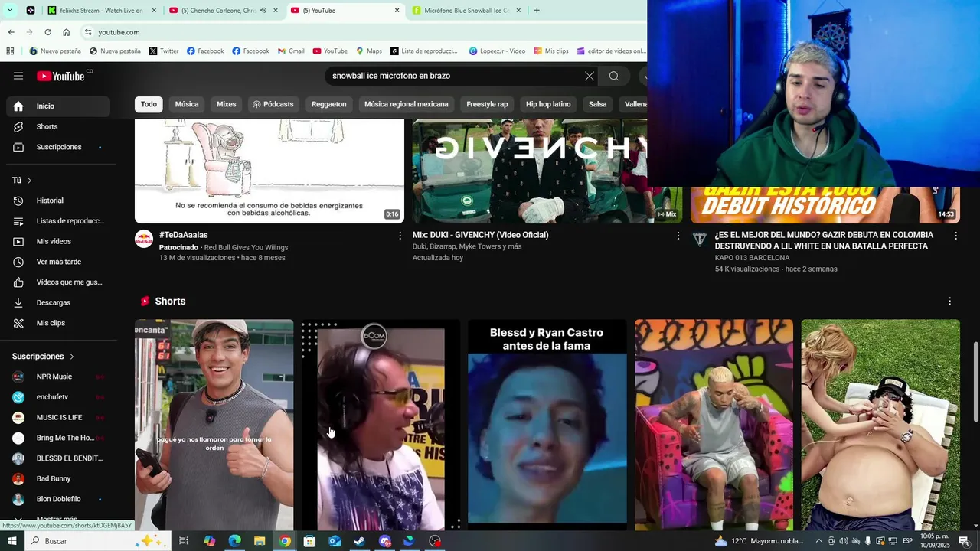This screenshot has width=980, height=551.
Task: Go back with the browser arrow
Action: (x=11, y=32)
